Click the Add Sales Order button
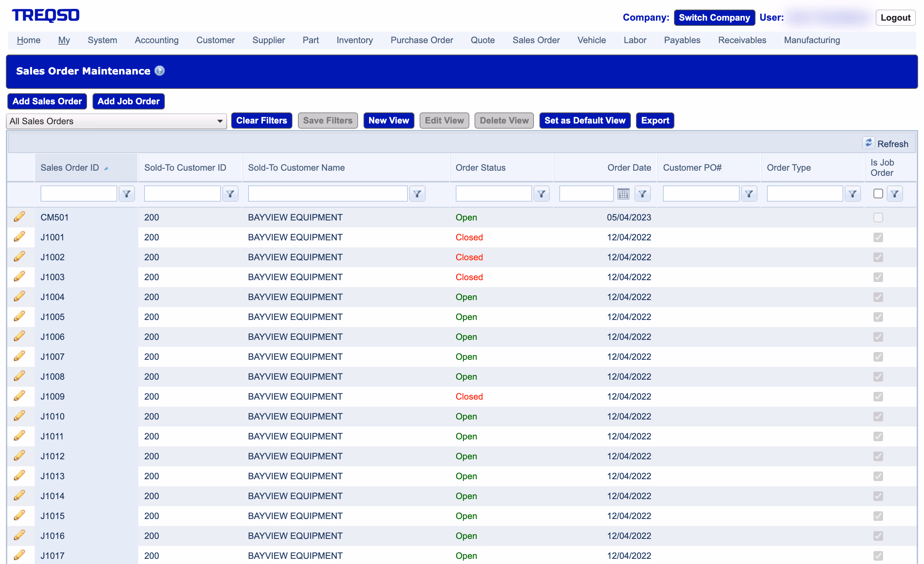 coord(47,101)
